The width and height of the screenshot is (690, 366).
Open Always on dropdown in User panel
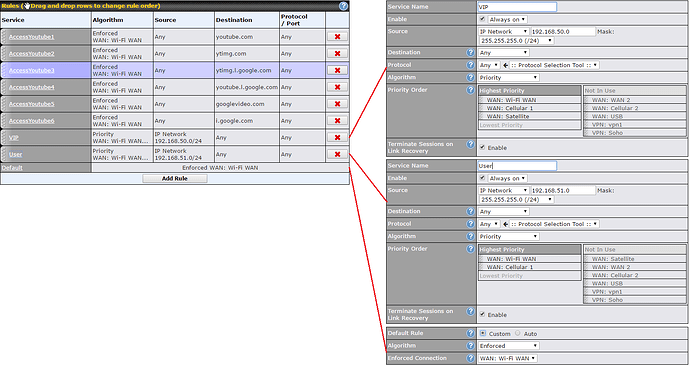(507, 178)
